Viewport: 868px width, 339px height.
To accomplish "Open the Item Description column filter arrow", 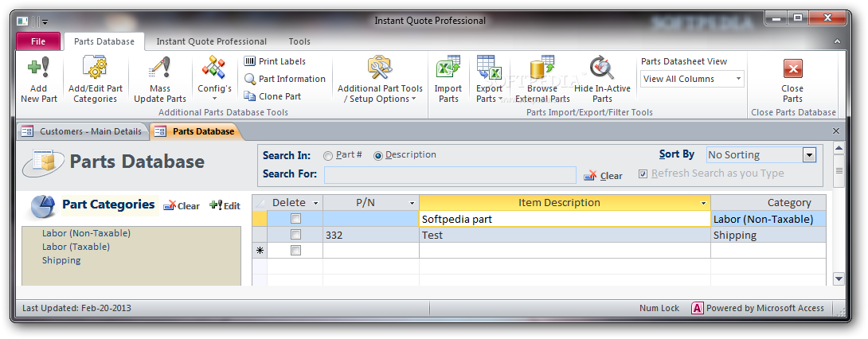I will (x=703, y=203).
